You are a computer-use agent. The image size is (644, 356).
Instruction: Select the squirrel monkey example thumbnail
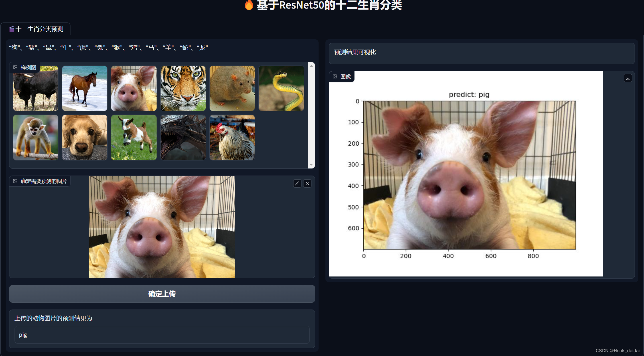36,137
